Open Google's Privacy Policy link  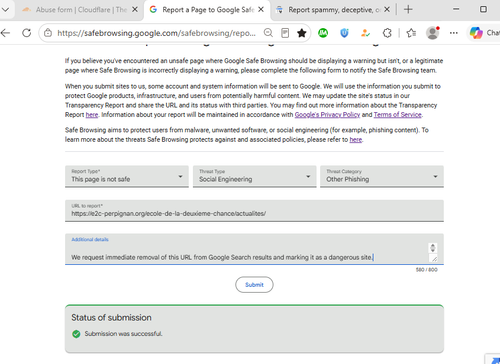pyautogui.click(x=327, y=115)
